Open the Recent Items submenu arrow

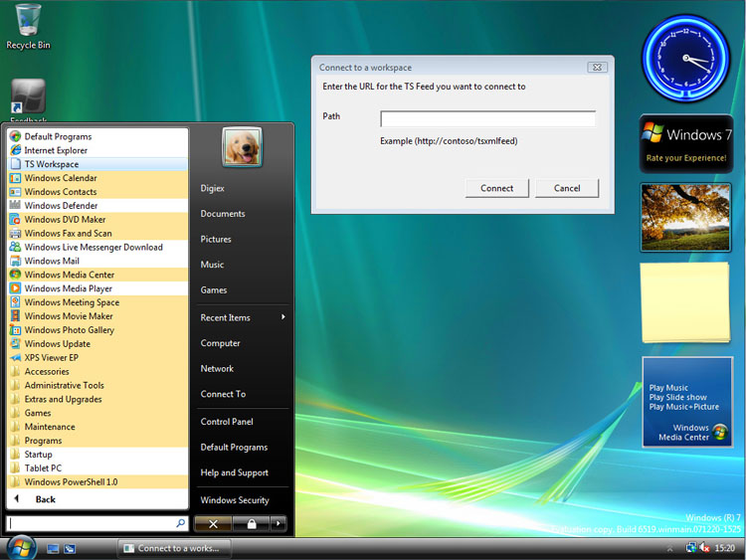pos(283,317)
